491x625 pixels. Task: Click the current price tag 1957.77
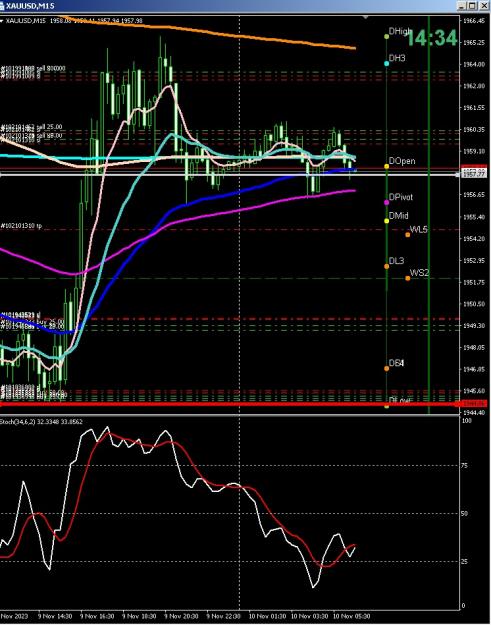click(474, 174)
